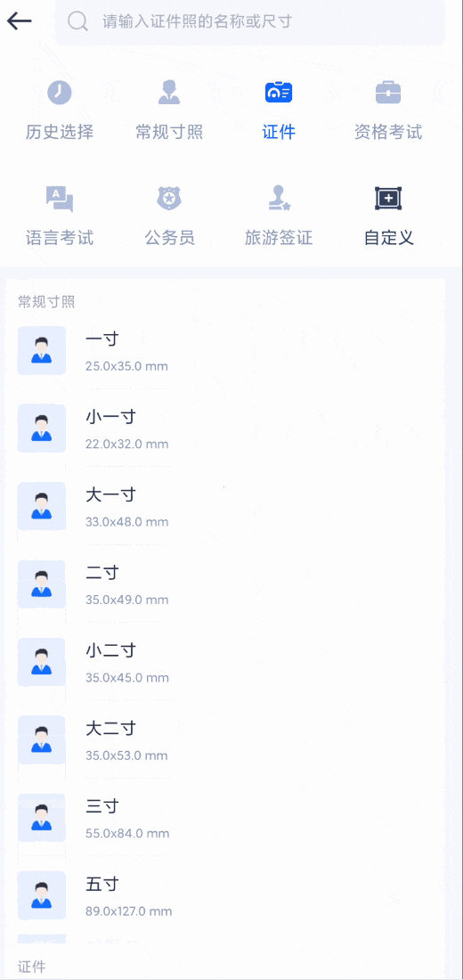This screenshot has height=980, width=463.
Task: Choose the 资格考试 briefcase icon
Action: point(388,93)
